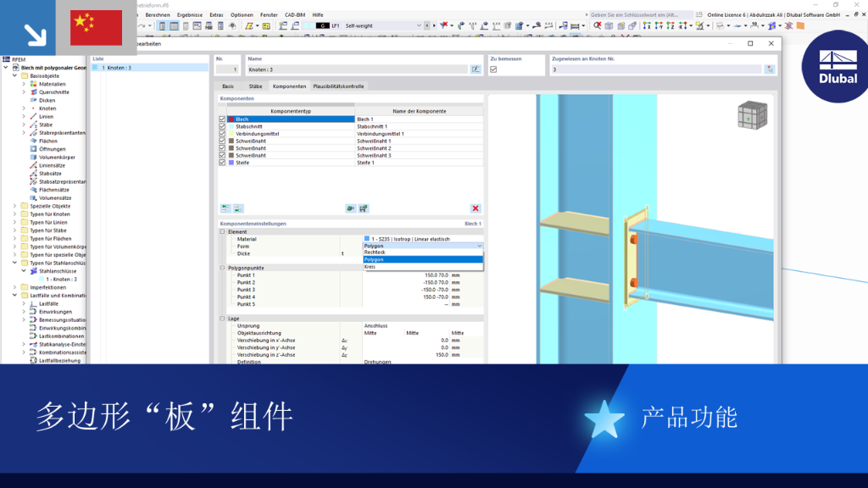The width and height of the screenshot is (868, 488).
Task: Expand the Imperfektionen tree folder
Action: pyautogui.click(x=15, y=287)
